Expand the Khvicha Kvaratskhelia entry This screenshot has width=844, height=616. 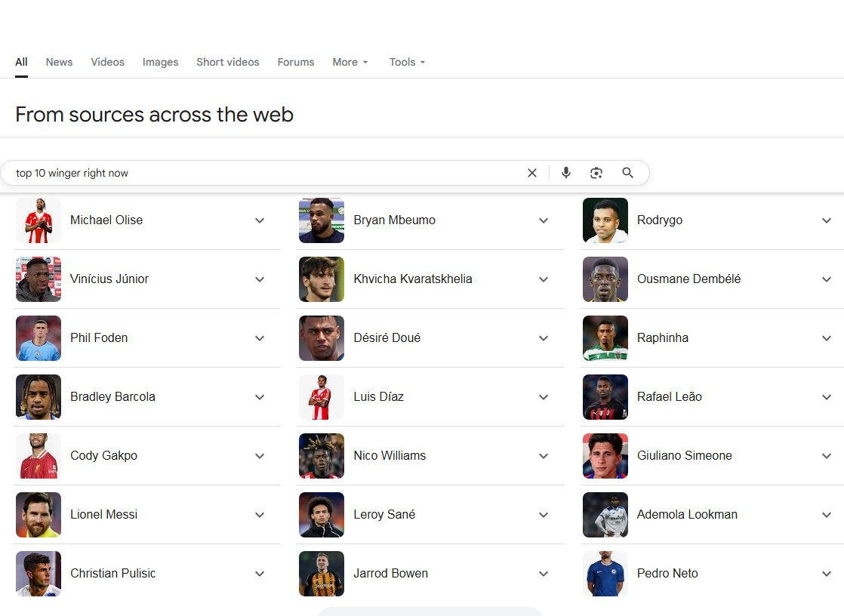544,279
